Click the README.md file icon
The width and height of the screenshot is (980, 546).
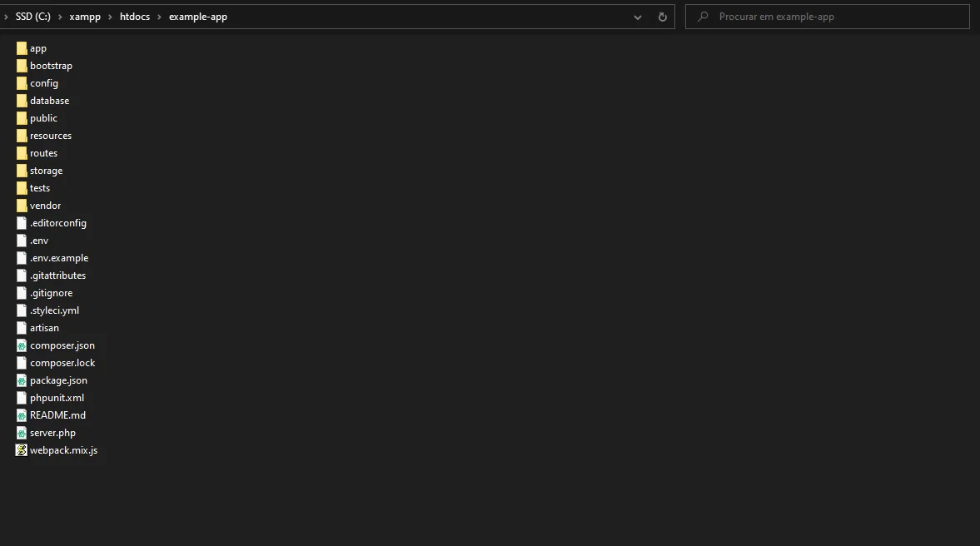click(21, 414)
